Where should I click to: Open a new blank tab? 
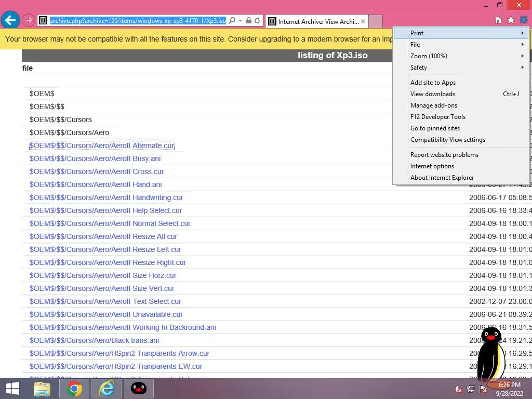376,21
